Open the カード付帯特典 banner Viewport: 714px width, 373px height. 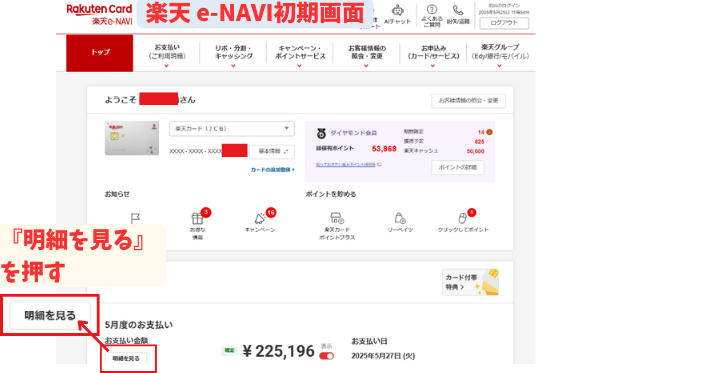pyautogui.click(x=470, y=282)
